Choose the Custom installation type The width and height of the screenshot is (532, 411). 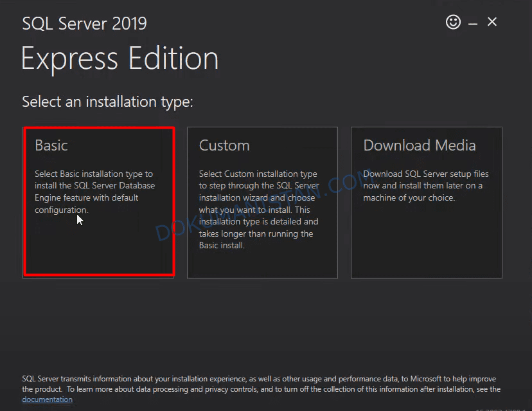(262, 203)
